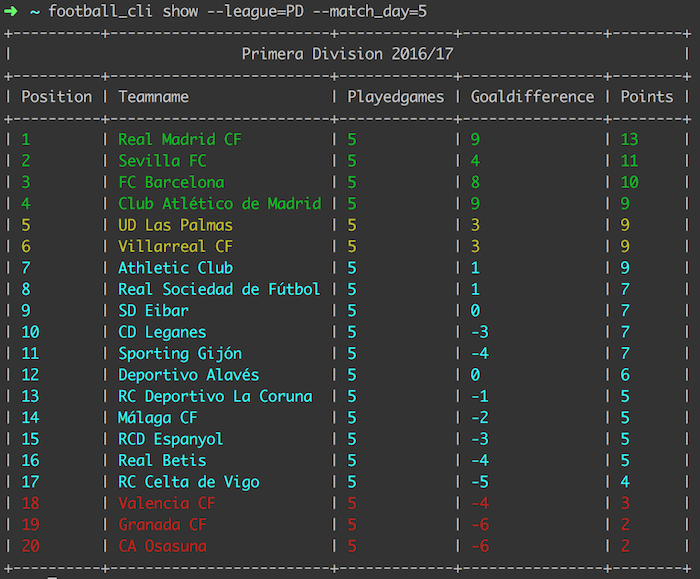Click position number 1 in green
The height and width of the screenshot is (579, 700).
(26, 139)
